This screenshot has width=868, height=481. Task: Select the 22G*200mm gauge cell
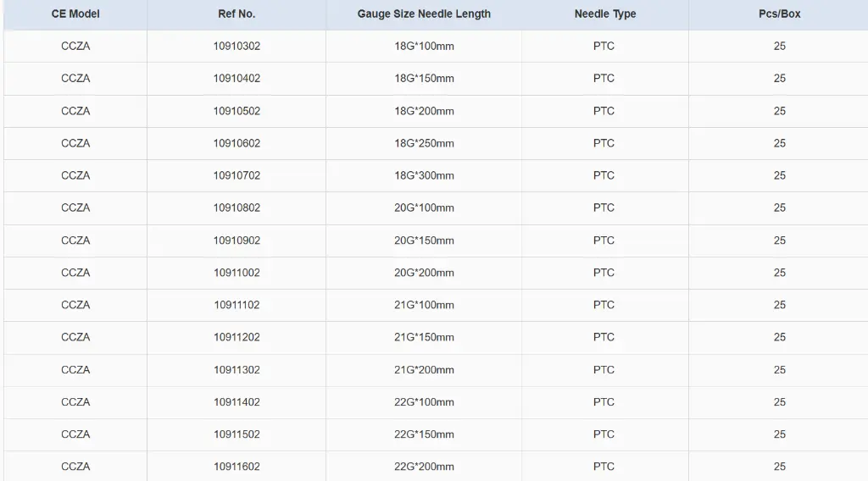click(x=424, y=467)
